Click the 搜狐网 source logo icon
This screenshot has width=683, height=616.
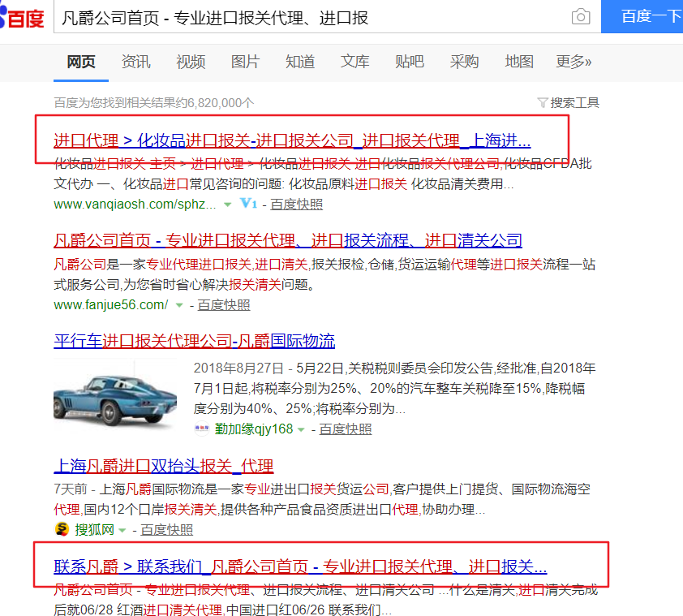[x=62, y=529]
